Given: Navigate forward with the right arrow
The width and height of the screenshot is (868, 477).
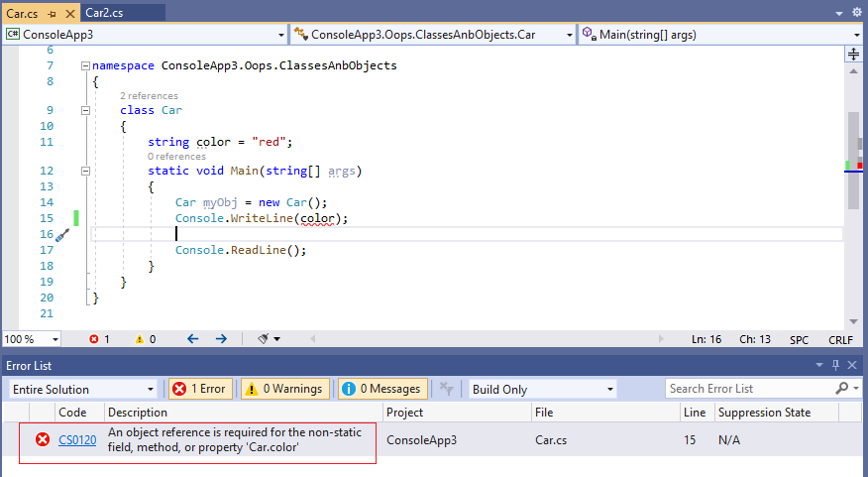Looking at the screenshot, I should pyautogui.click(x=221, y=339).
